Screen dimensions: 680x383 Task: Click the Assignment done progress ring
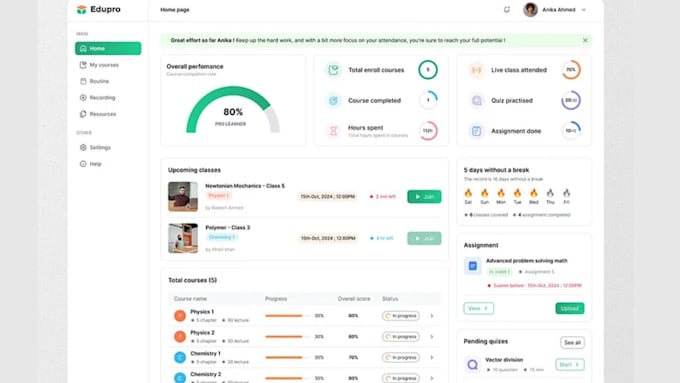tap(571, 131)
